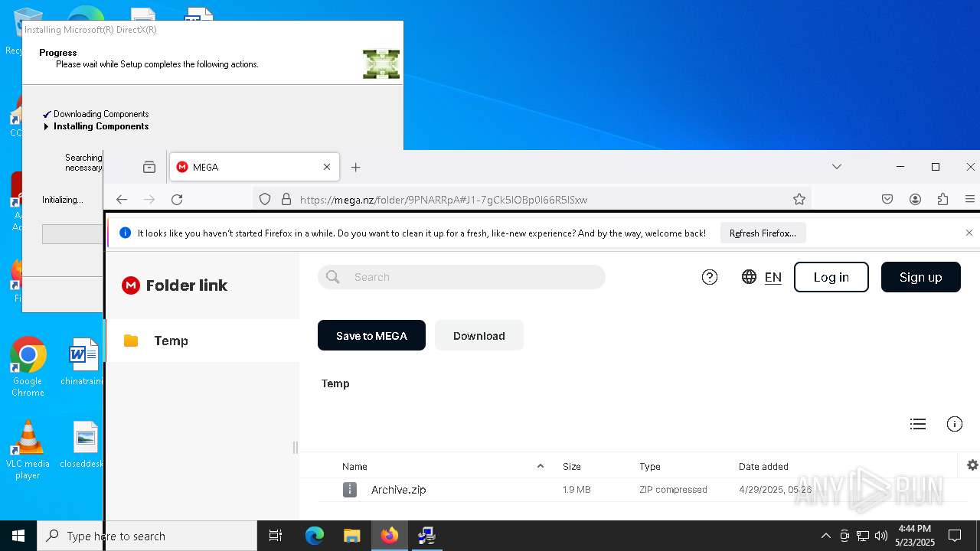Click the Firefox back arrow button
The image size is (980, 551).
tap(122, 199)
